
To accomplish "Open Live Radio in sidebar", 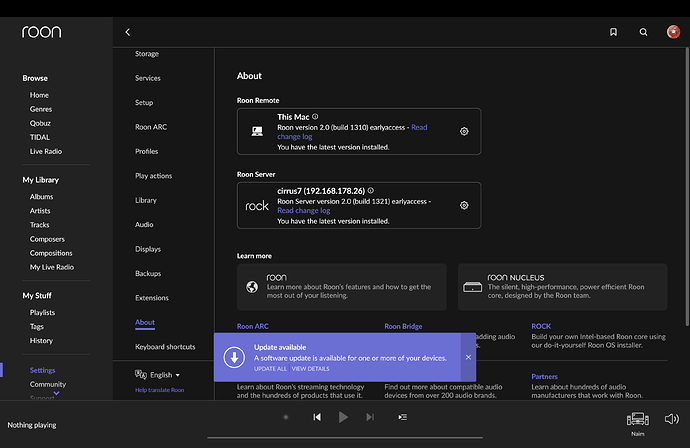I will (x=46, y=151).
